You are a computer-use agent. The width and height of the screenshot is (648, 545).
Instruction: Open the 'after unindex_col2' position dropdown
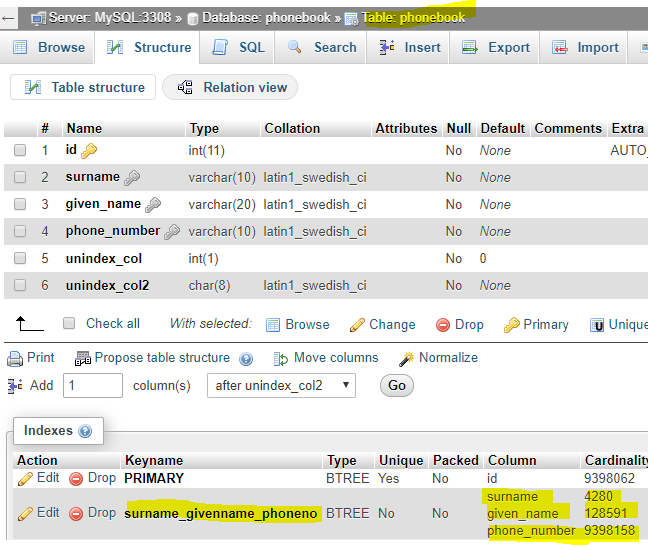(x=281, y=385)
